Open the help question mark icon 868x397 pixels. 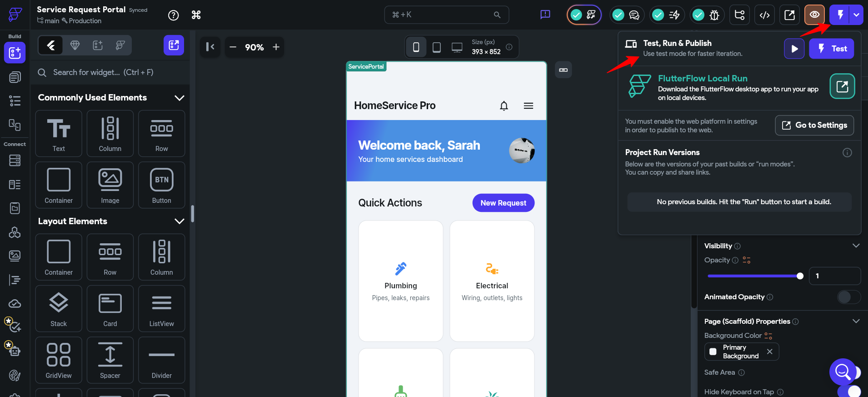point(173,15)
